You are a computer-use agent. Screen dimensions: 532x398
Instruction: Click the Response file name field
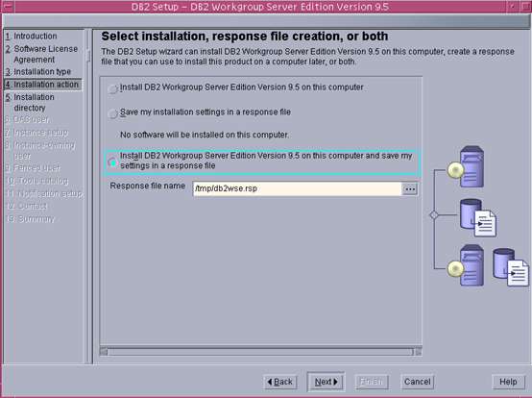tap(298, 188)
